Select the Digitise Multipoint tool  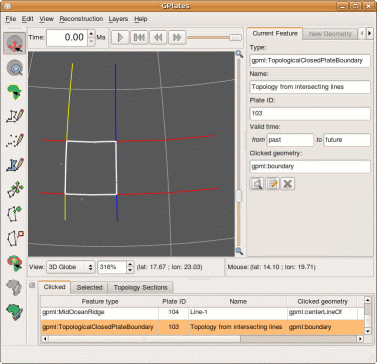(x=15, y=140)
